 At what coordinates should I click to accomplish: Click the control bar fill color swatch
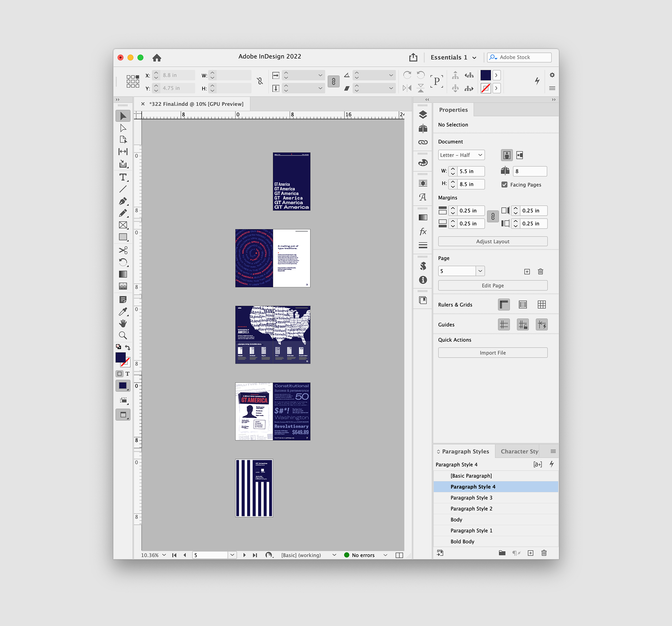(485, 75)
